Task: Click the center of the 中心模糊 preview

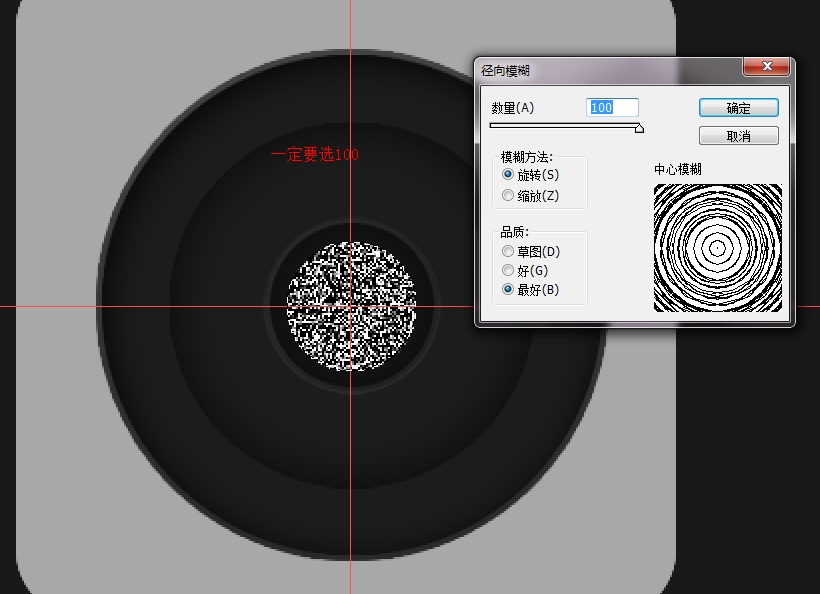Action: (x=717, y=247)
